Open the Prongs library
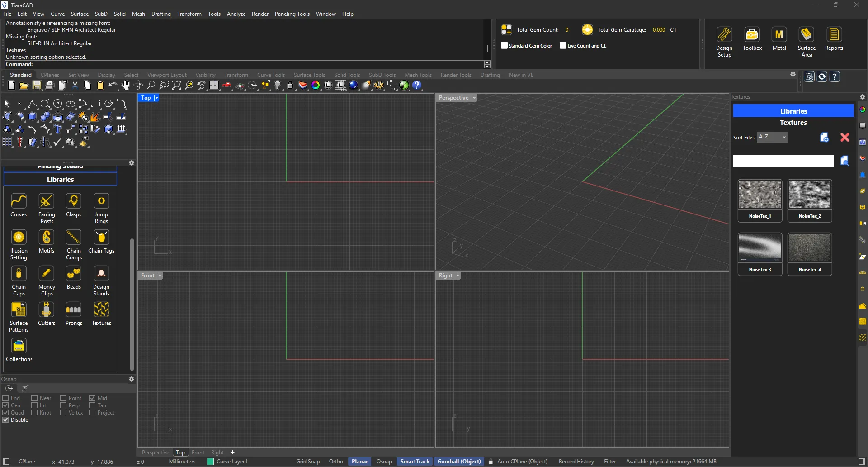868x467 pixels. tap(74, 310)
